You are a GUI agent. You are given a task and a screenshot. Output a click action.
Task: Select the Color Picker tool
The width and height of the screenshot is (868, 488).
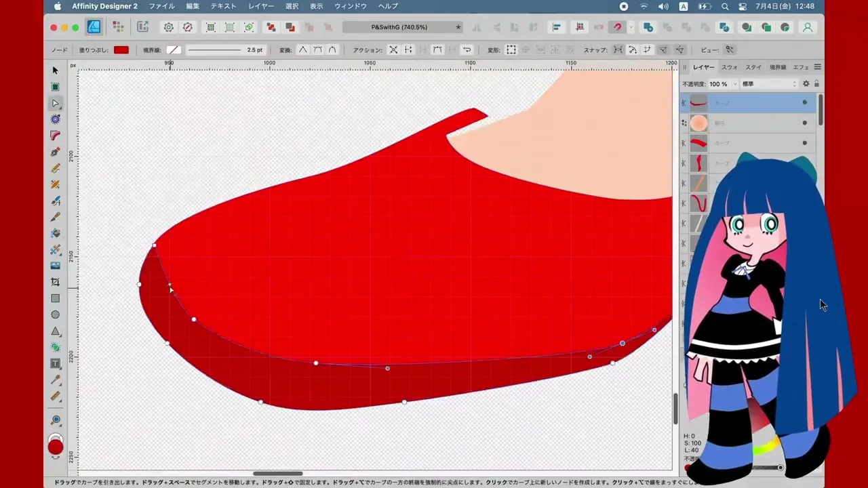56,380
